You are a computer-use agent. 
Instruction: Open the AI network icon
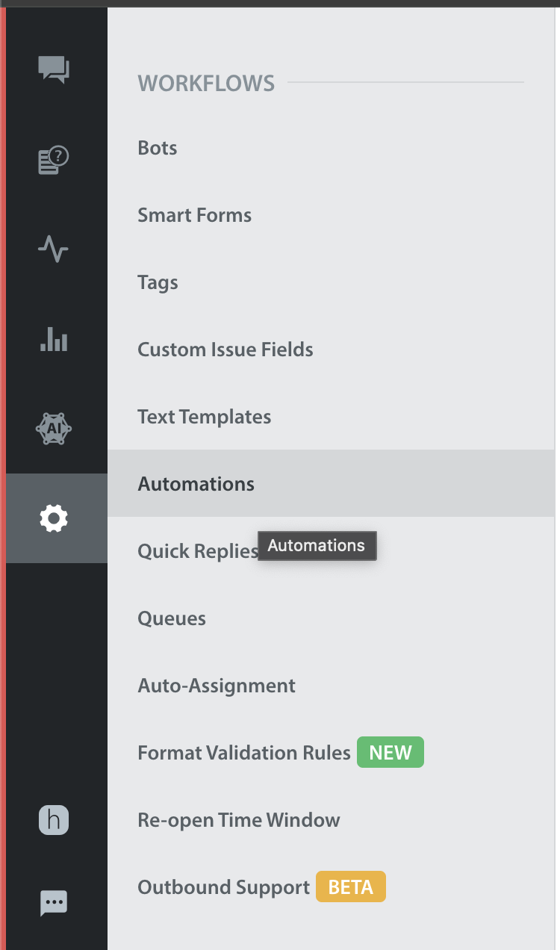click(x=54, y=429)
